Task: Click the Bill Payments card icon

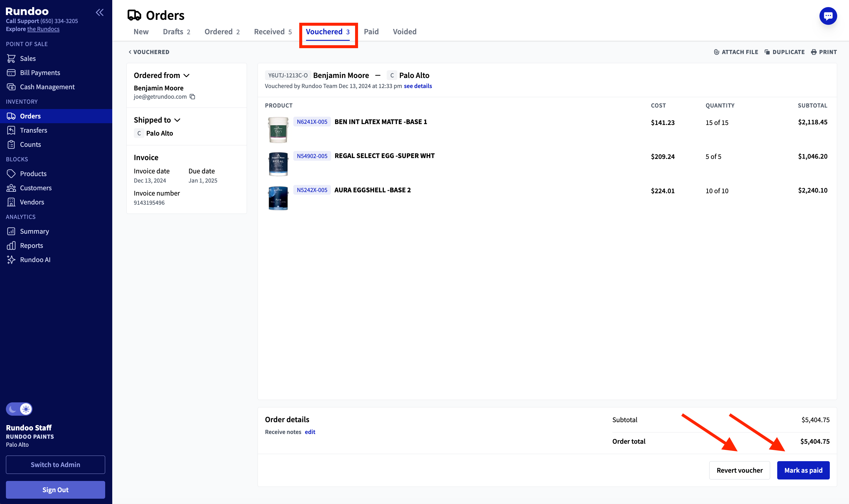Action: pos(11,73)
